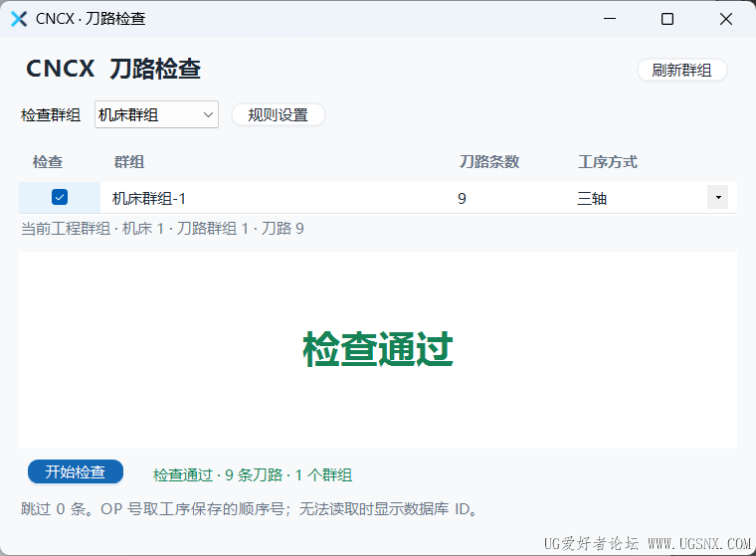Select the 机床群组-1 row name
This screenshot has height=556, width=756.
click(149, 198)
